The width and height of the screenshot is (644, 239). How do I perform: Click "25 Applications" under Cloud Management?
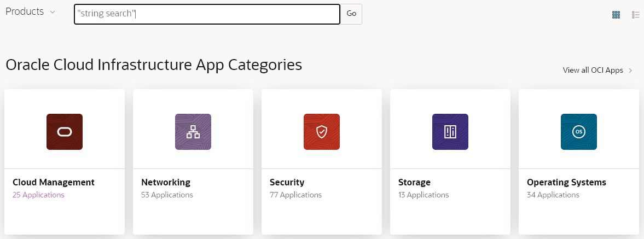(39, 195)
